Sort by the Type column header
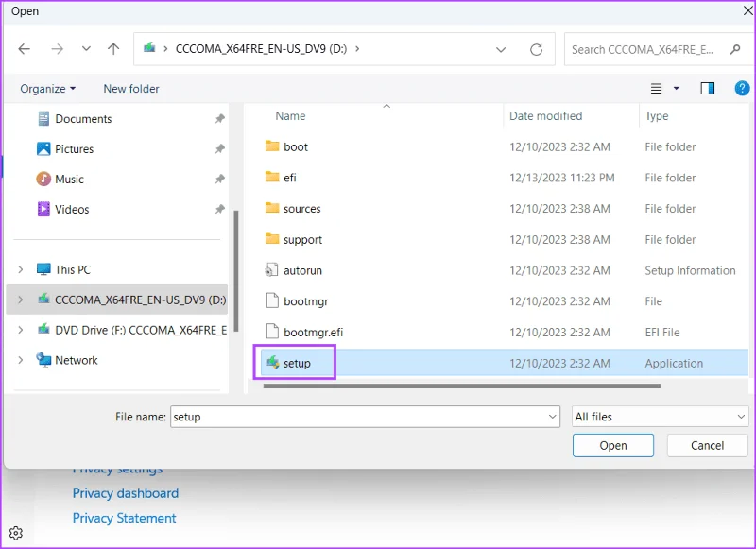This screenshot has height=549, width=756. pos(657,116)
